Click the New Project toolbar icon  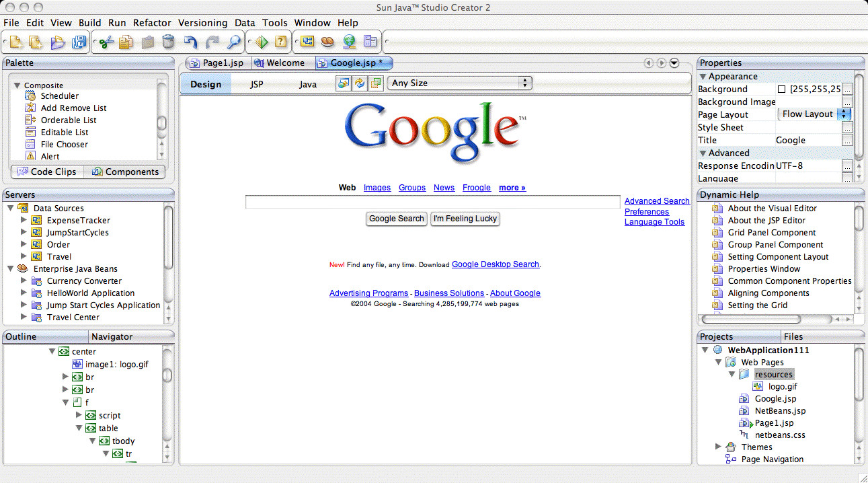[x=36, y=42]
